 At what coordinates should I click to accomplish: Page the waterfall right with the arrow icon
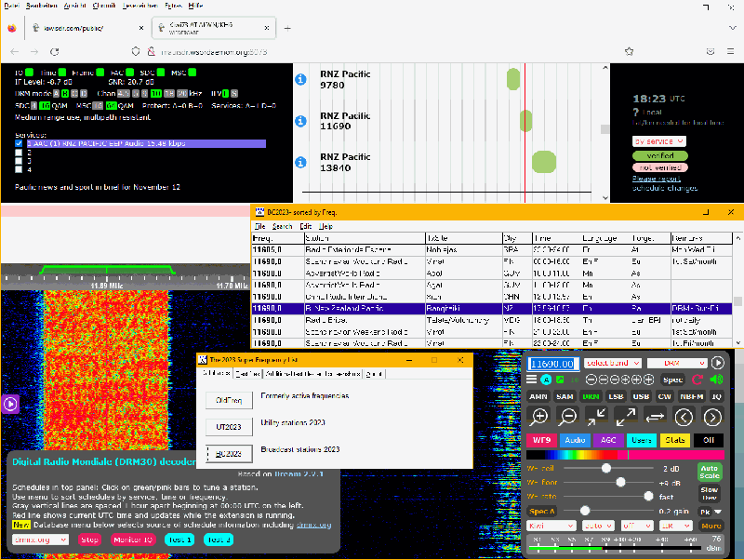[713, 418]
